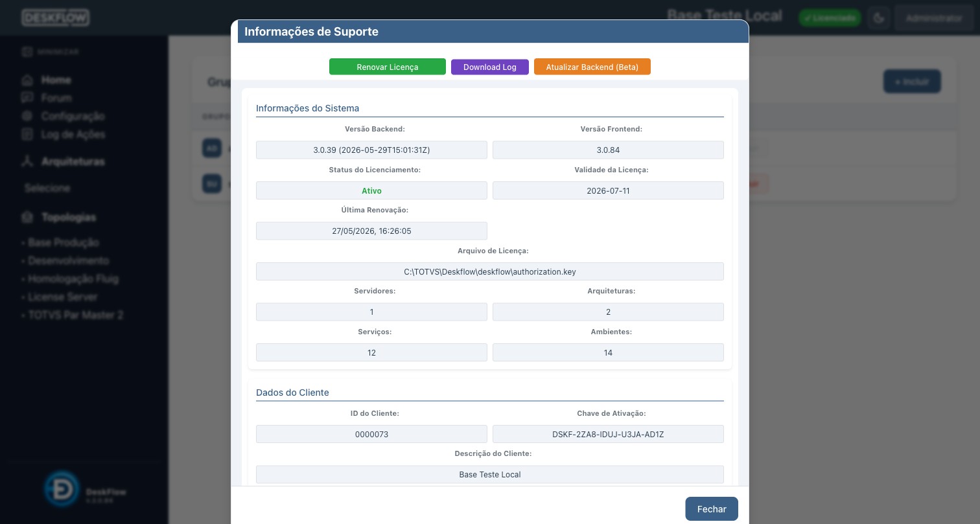Toggle dark mode moon icon

[879, 18]
